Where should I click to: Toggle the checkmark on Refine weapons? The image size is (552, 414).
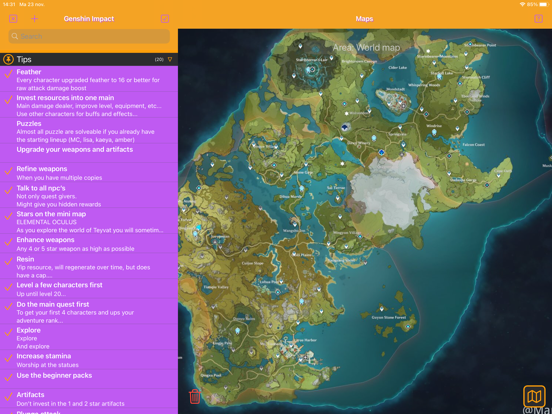tap(8, 171)
